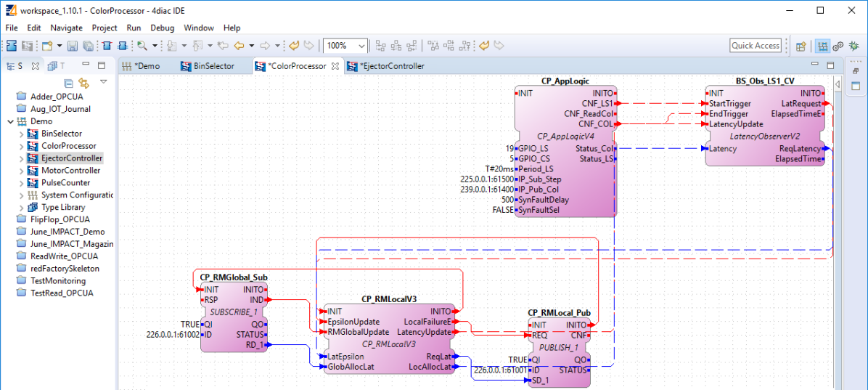
Task: Open the Open Perspective icon
Action: click(x=801, y=46)
